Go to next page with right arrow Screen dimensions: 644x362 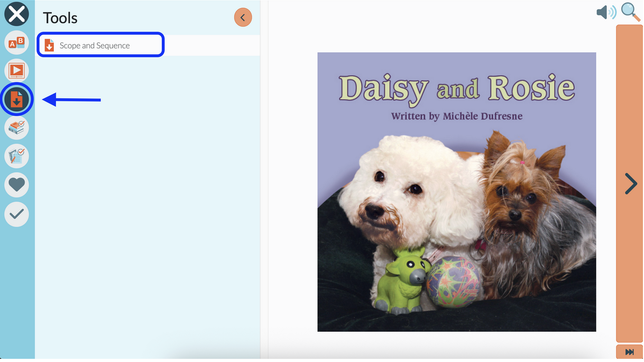630,184
